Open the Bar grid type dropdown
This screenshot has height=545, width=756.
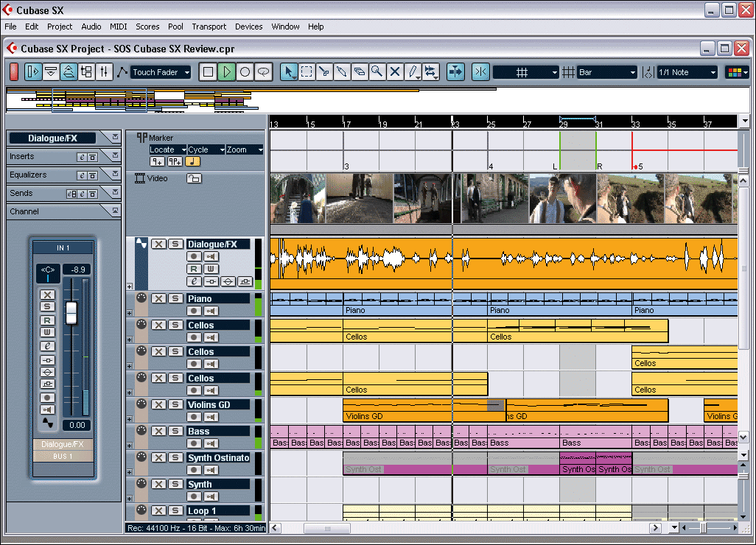[607, 72]
